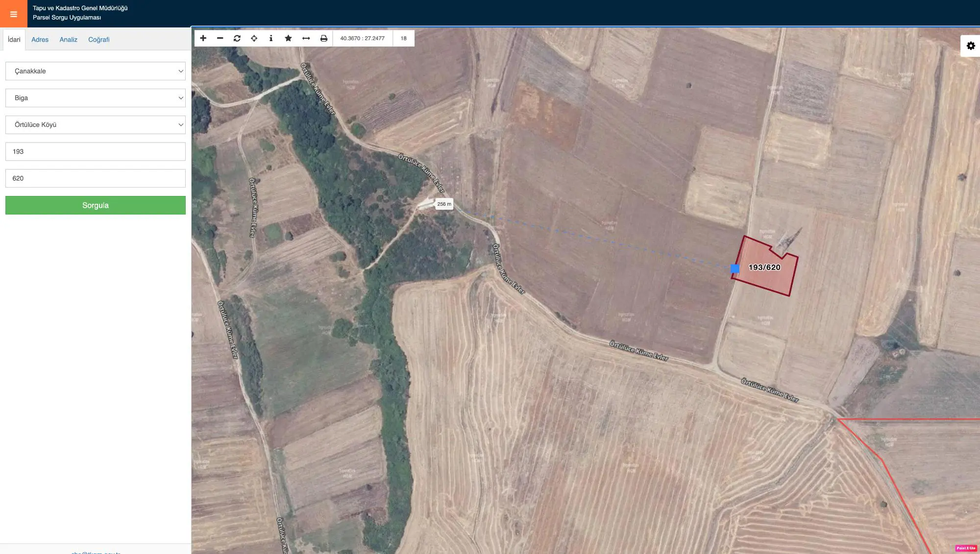Open the Coğrafi tab
980x554 pixels.
(98, 40)
